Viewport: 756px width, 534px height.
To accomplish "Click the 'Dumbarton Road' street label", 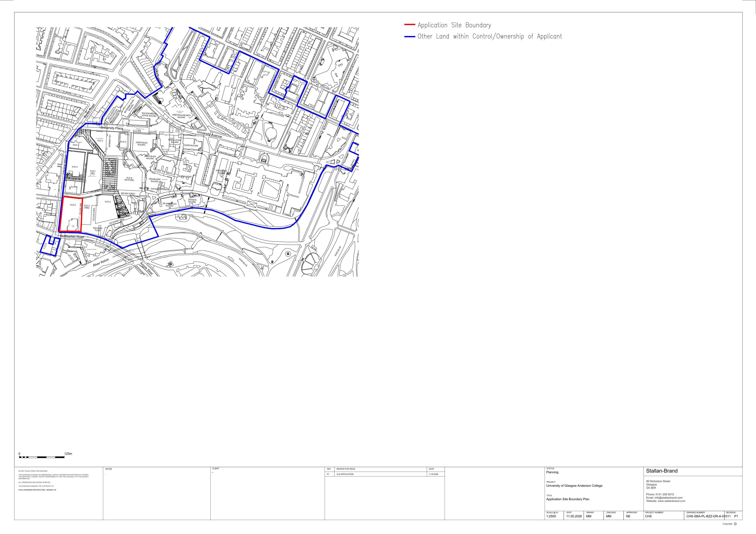I will tap(72, 237).
